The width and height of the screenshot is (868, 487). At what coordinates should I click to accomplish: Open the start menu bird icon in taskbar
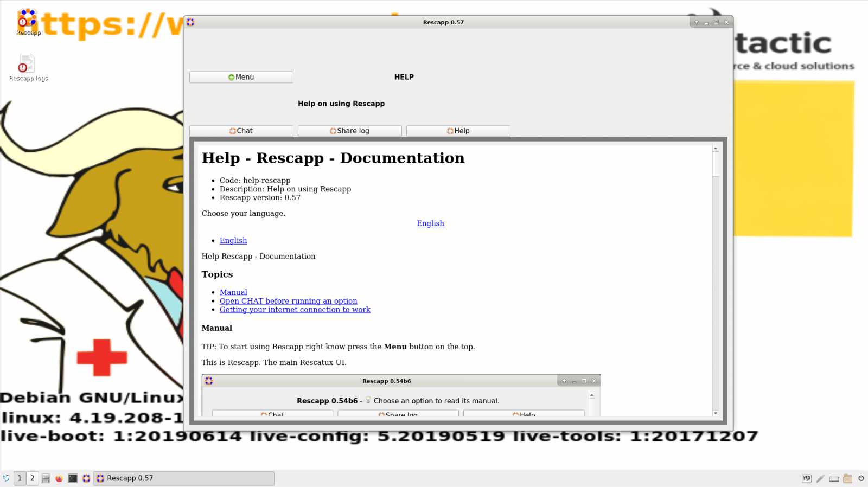coord(6,478)
